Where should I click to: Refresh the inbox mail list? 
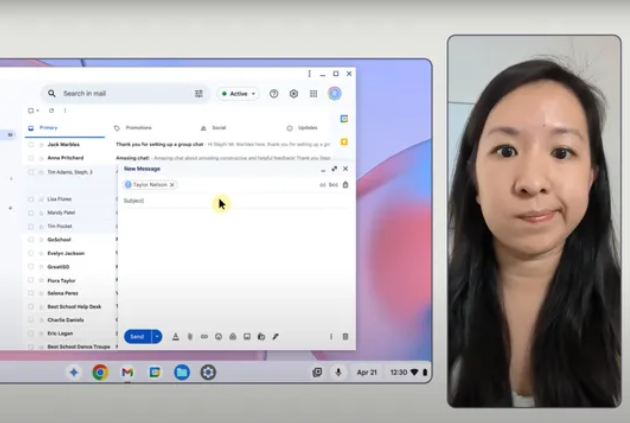tap(51, 110)
